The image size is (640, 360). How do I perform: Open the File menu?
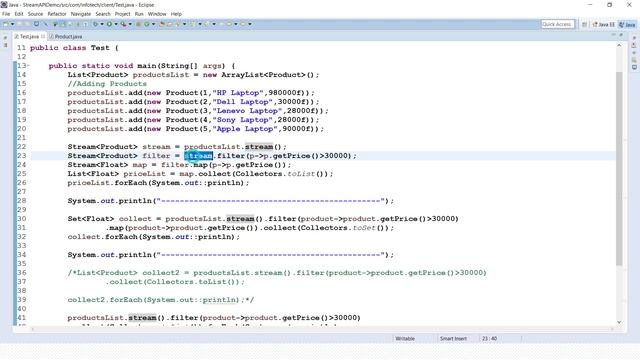tap(6, 14)
